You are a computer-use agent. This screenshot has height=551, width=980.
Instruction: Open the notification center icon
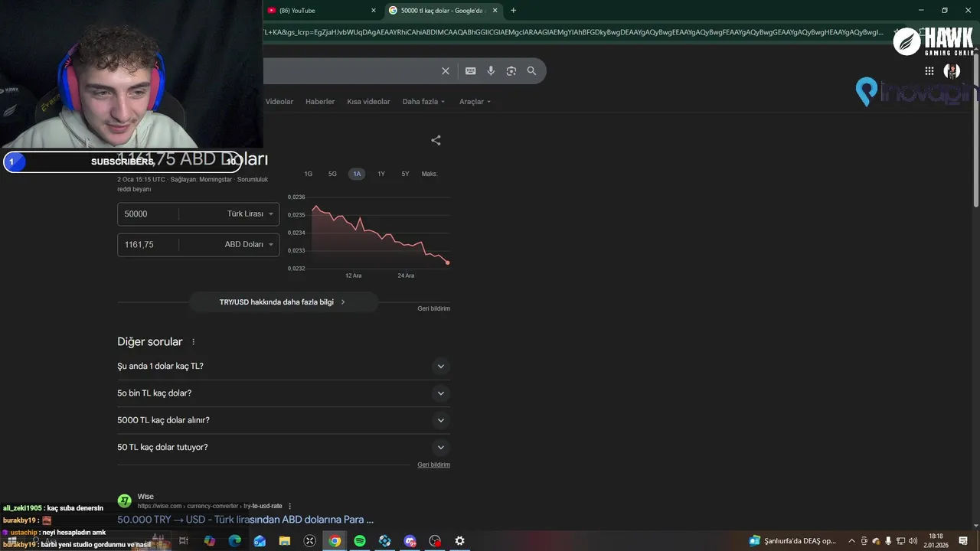963,541
